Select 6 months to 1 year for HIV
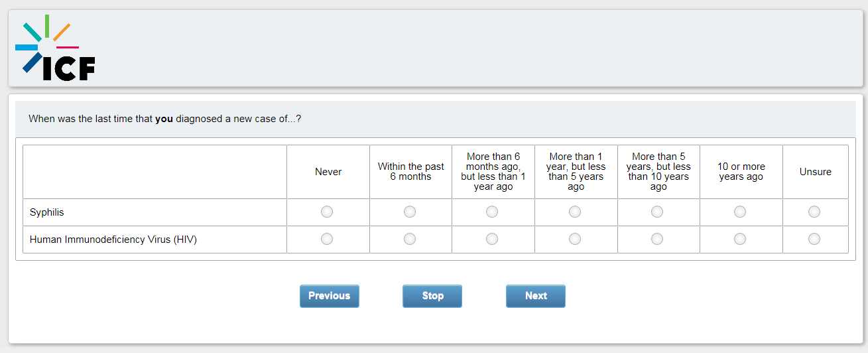 (492, 239)
